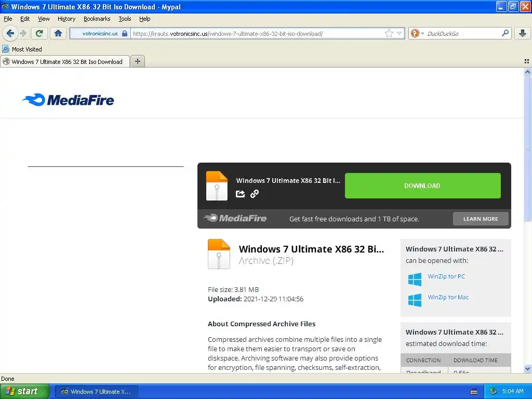
Task: Click the on-screen keyboard tray icon
Action: click(474, 392)
